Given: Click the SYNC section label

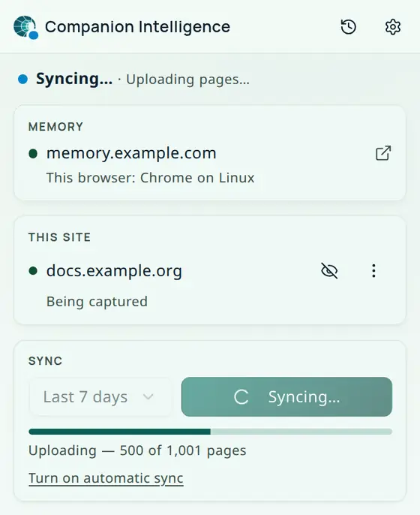Looking at the screenshot, I should click(x=45, y=361).
